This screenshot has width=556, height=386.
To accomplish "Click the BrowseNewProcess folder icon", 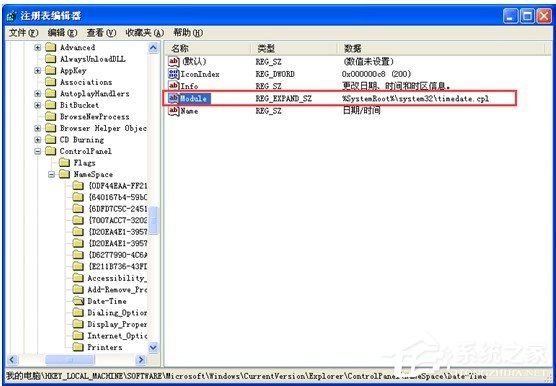I will (51, 117).
